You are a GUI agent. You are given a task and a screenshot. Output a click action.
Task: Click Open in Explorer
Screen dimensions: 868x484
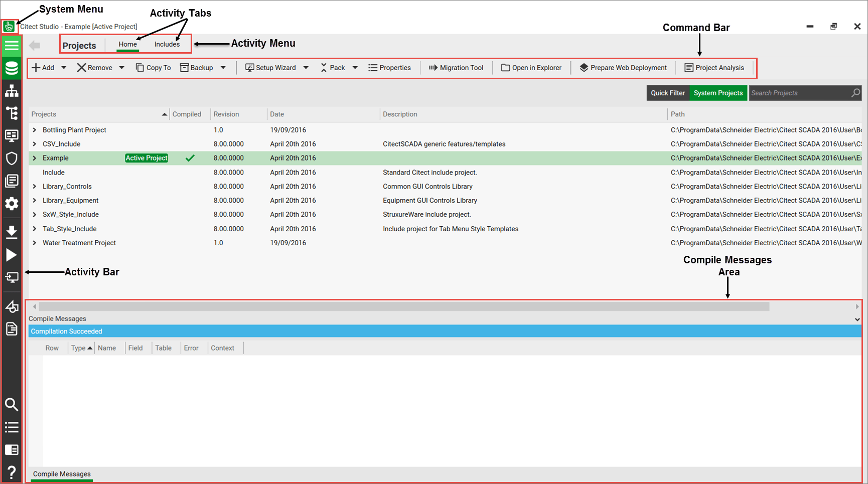pyautogui.click(x=532, y=68)
